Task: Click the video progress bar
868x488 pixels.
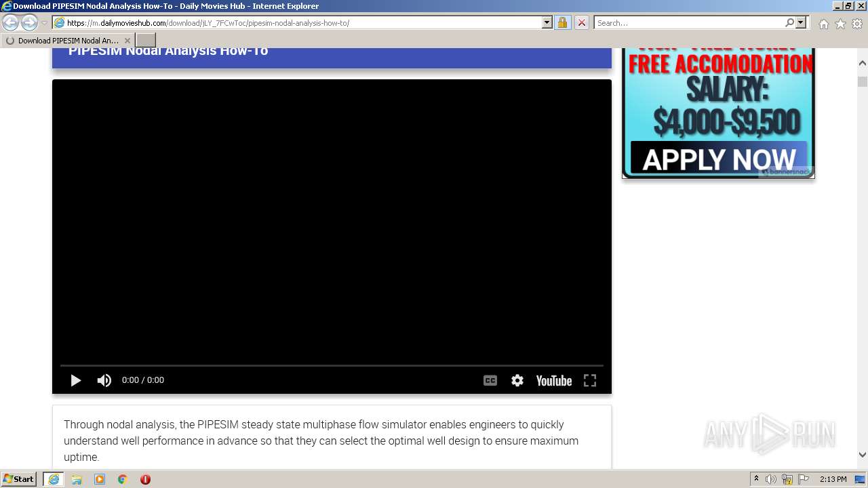Action: coord(332,365)
